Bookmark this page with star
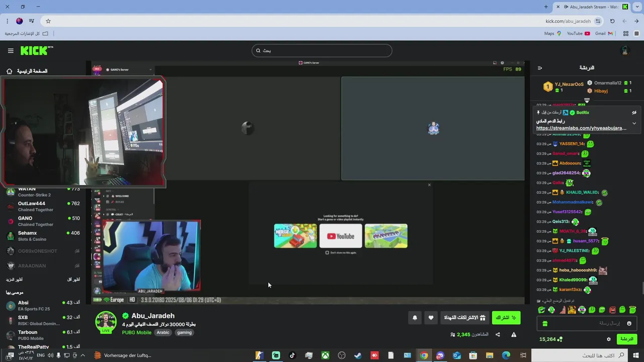This screenshot has width=644, height=362. click(x=48, y=21)
